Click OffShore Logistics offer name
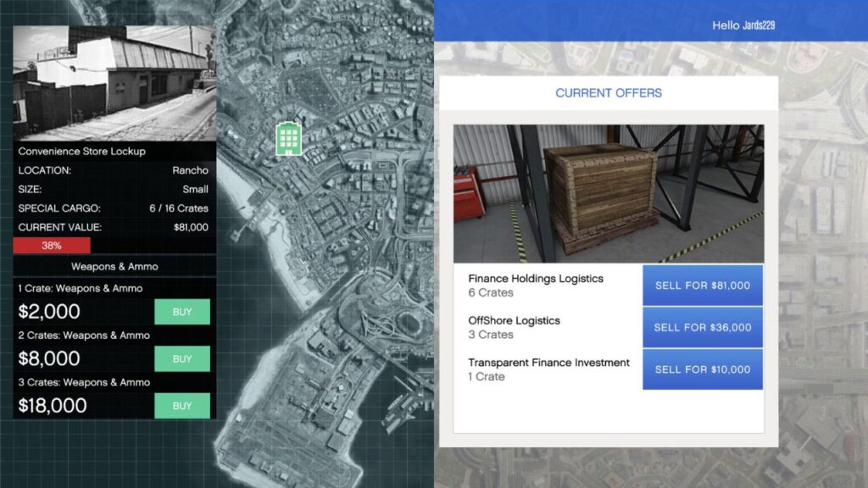 click(x=515, y=320)
